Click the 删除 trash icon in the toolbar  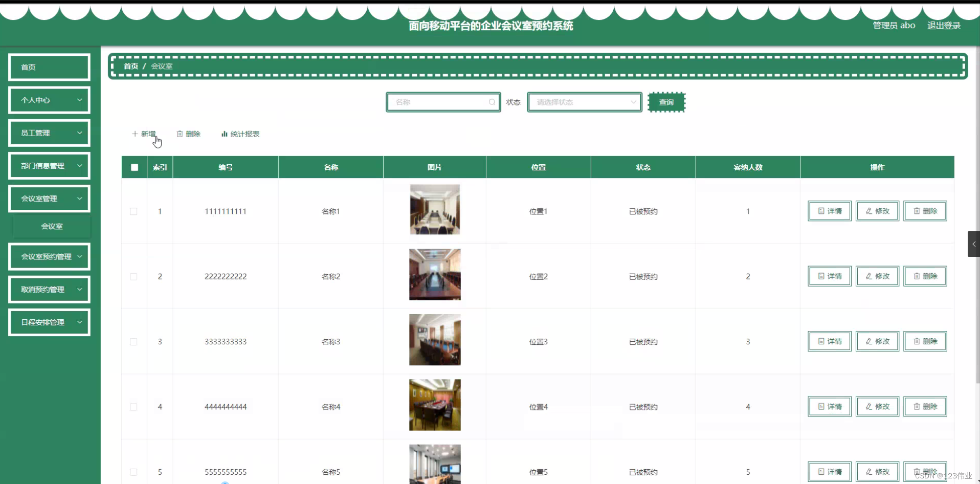[180, 134]
